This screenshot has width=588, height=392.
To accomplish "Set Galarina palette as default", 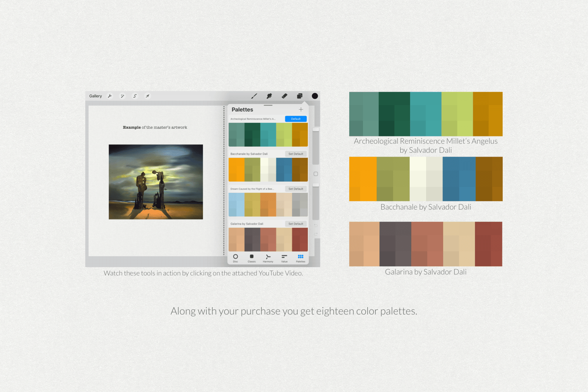I will pos(296,224).
